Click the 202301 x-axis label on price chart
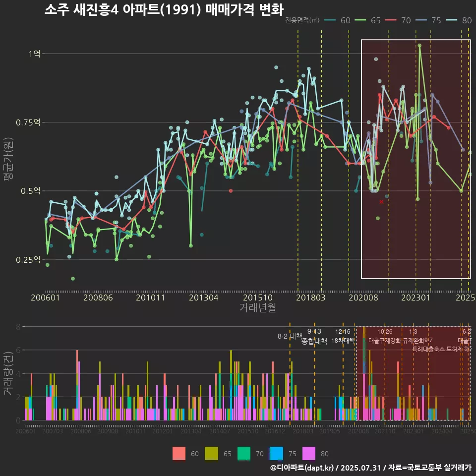The height and width of the screenshot is (476, 476). [416, 297]
